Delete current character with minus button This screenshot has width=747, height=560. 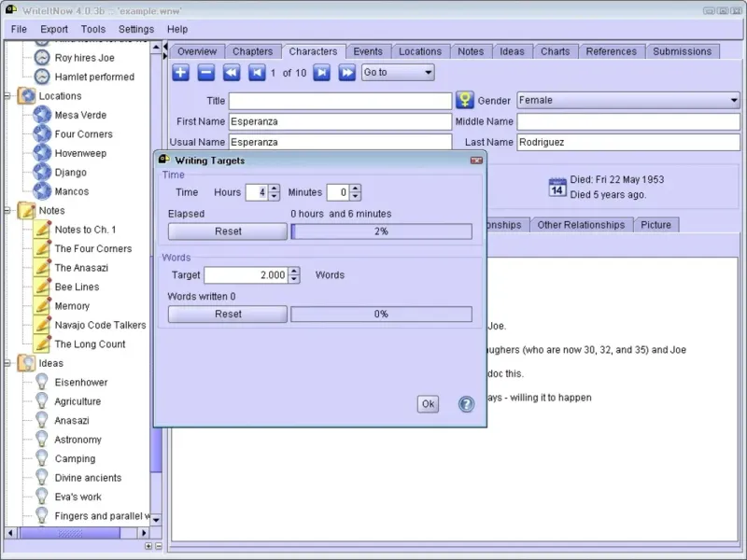pyautogui.click(x=205, y=73)
